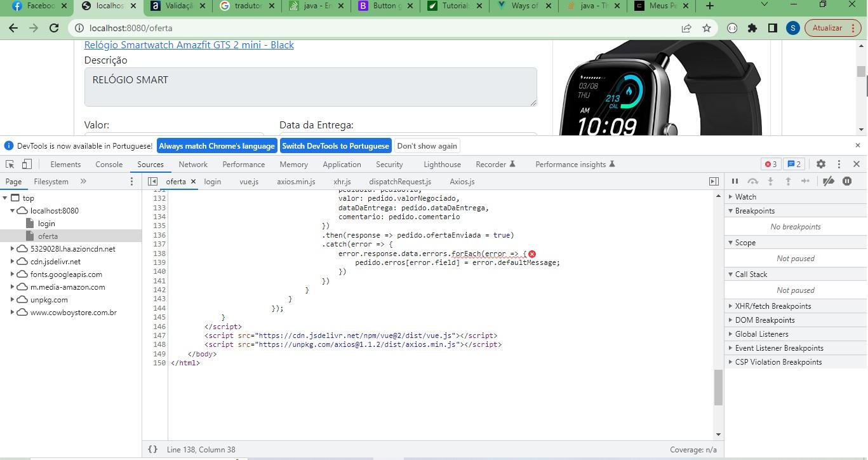Close the DevTools panel
The height and width of the screenshot is (460, 868).
[857, 164]
